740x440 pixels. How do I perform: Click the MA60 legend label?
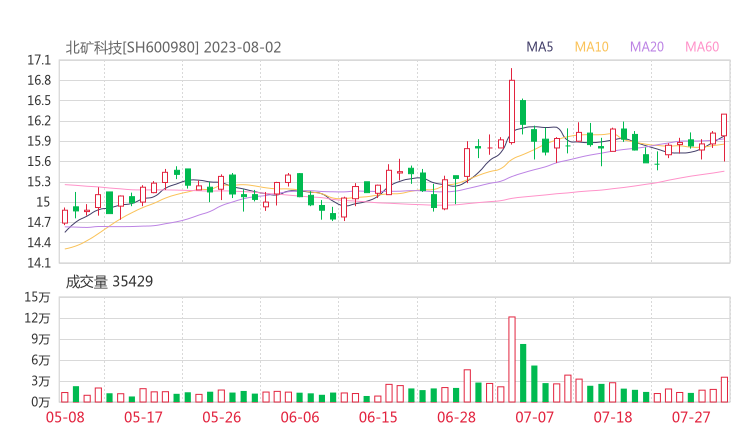[702, 47]
